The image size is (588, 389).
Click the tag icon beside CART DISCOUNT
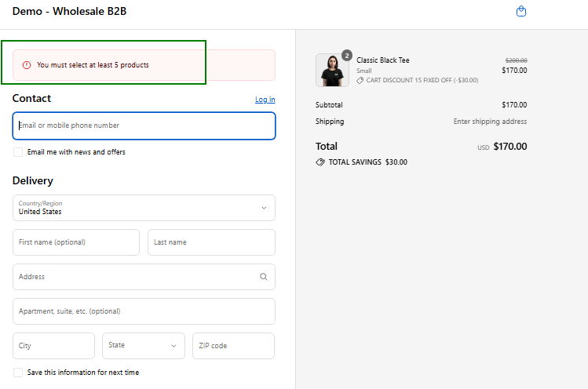click(x=360, y=80)
